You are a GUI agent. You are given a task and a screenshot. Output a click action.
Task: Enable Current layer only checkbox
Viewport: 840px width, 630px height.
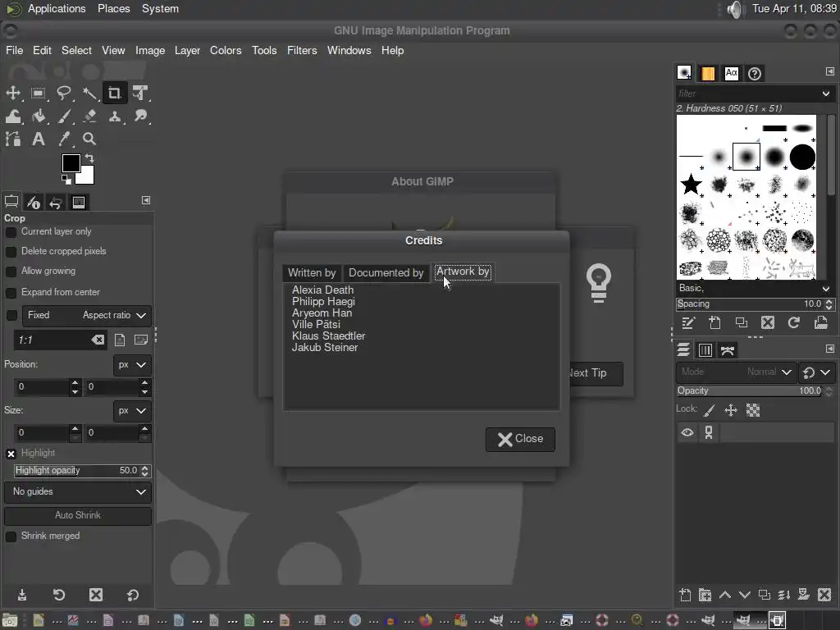[x=11, y=232]
